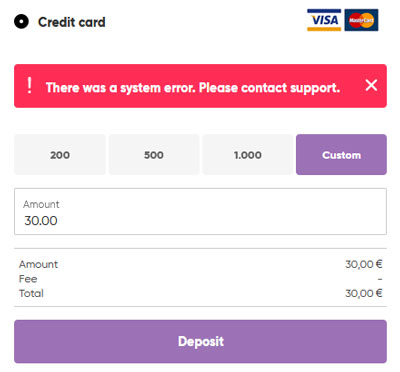The height and width of the screenshot is (372, 400).
Task: Click the Fee dash value
Action: [380, 279]
